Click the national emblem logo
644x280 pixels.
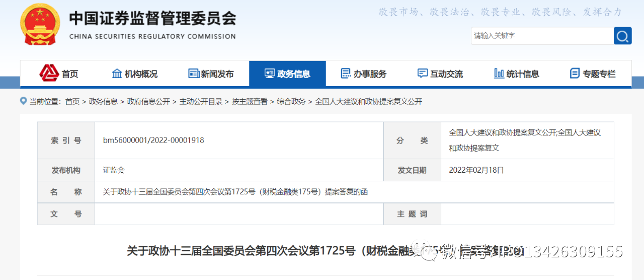point(40,25)
